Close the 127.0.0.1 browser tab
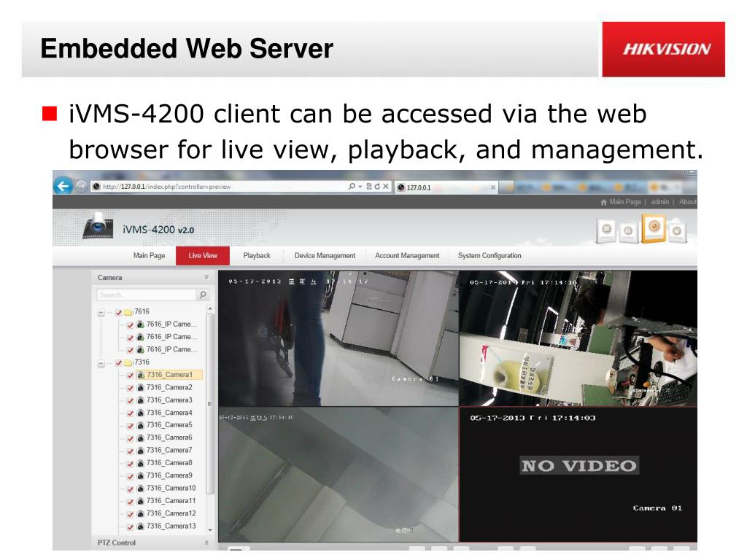This screenshot has height=560, width=747. click(x=493, y=187)
